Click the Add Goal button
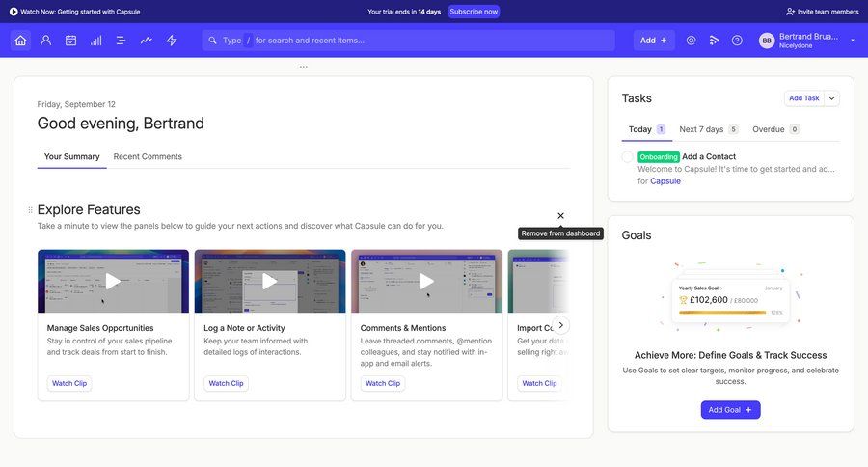 pyautogui.click(x=730, y=410)
